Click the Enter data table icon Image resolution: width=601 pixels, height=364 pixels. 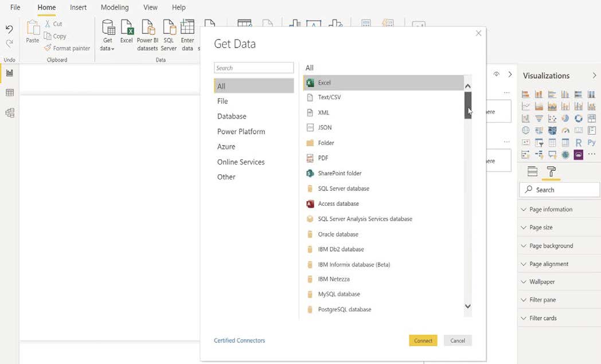click(188, 27)
